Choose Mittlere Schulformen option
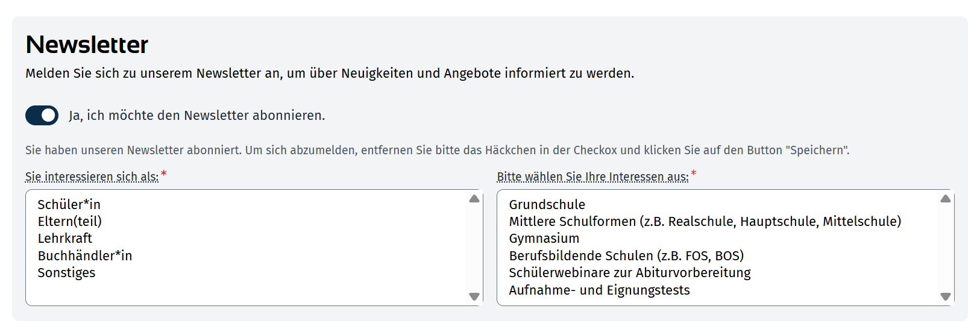Image resolution: width=980 pixels, height=335 pixels. tap(705, 221)
